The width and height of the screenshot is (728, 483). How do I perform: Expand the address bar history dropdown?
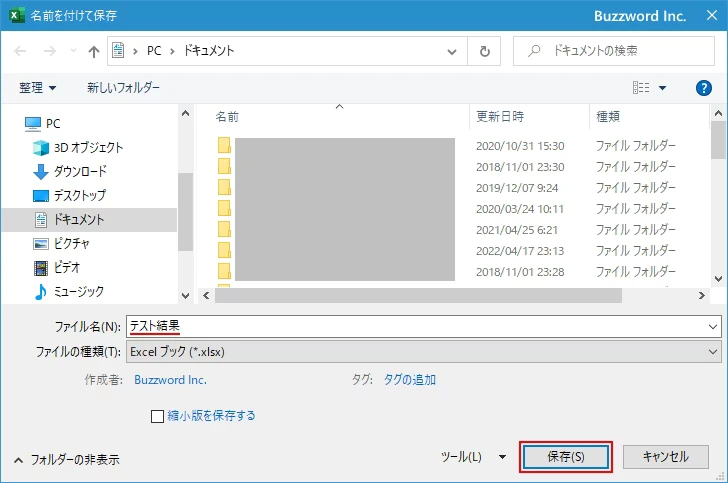(452, 52)
